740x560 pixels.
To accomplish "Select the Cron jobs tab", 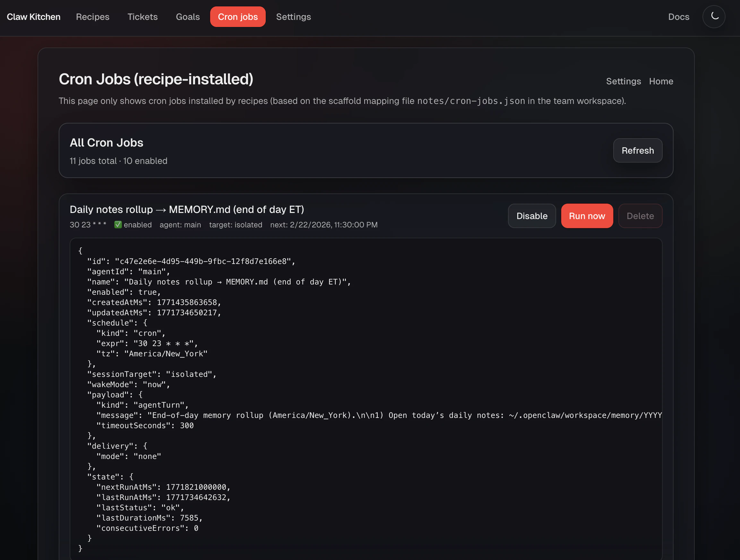I will (237, 17).
